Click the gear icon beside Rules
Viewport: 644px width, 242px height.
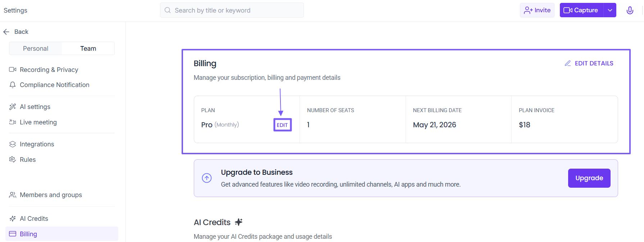pyautogui.click(x=13, y=159)
